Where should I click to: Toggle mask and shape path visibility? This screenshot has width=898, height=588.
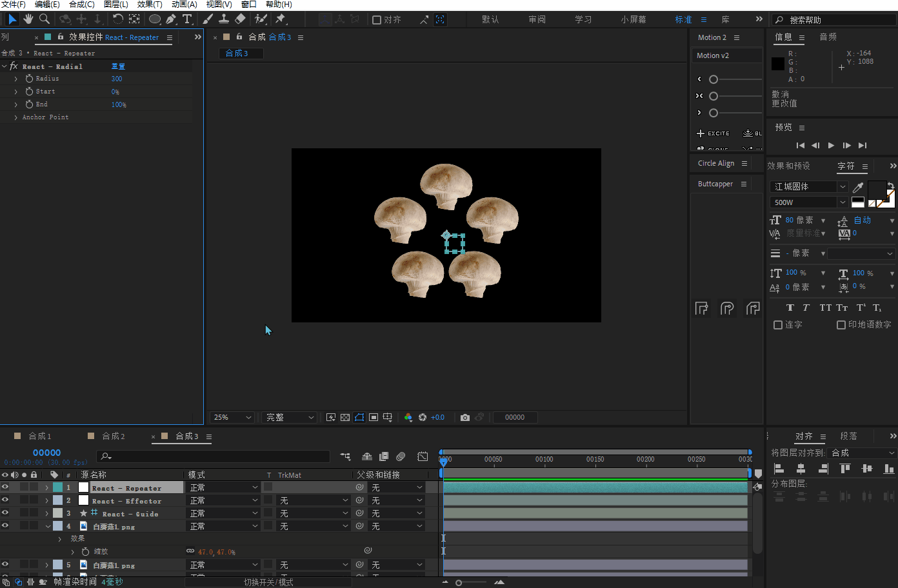(359, 417)
